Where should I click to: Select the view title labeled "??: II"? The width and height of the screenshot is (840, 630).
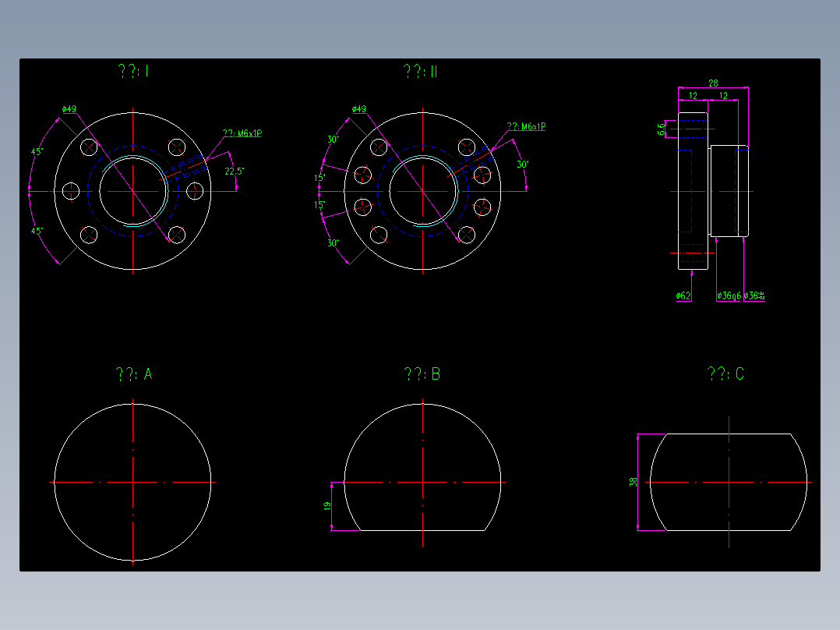419,71
